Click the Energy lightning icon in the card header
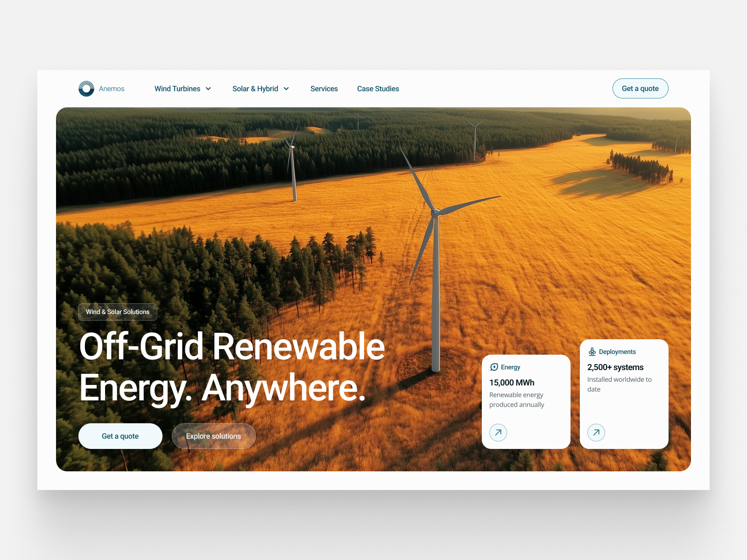The height and width of the screenshot is (560, 747). click(x=494, y=367)
